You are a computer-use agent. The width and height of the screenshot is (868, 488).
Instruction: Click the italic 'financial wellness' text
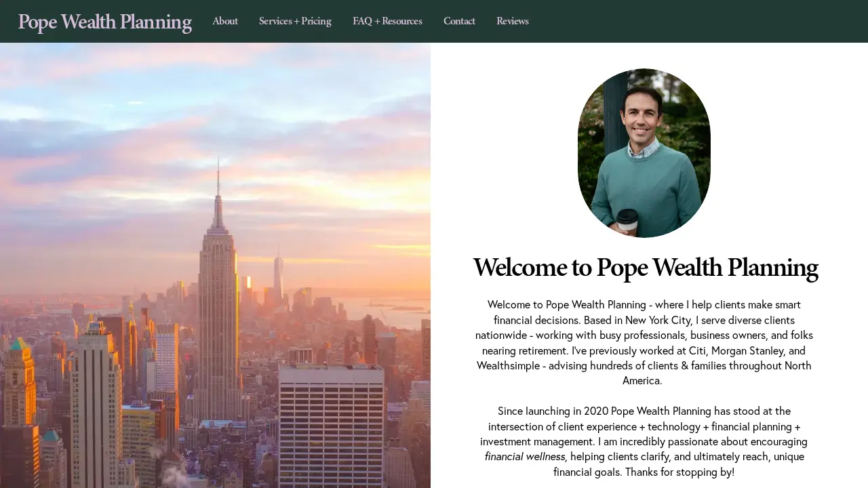pos(525,457)
